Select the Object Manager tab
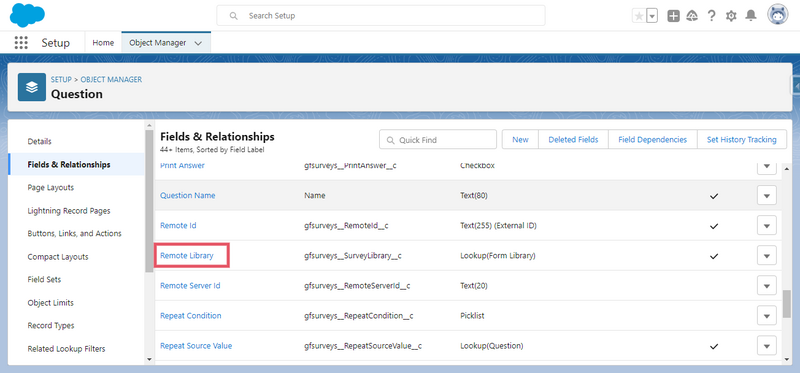Screen dimensions: 800x373 [158, 43]
